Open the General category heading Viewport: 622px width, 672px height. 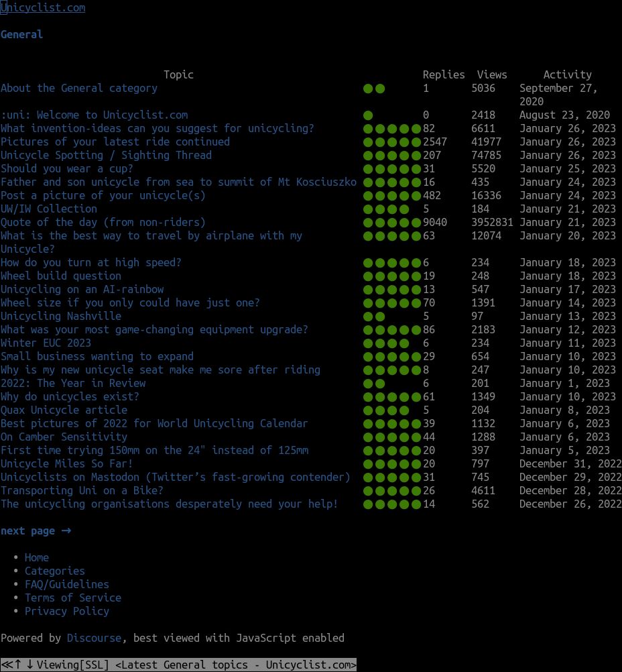click(x=21, y=35)
